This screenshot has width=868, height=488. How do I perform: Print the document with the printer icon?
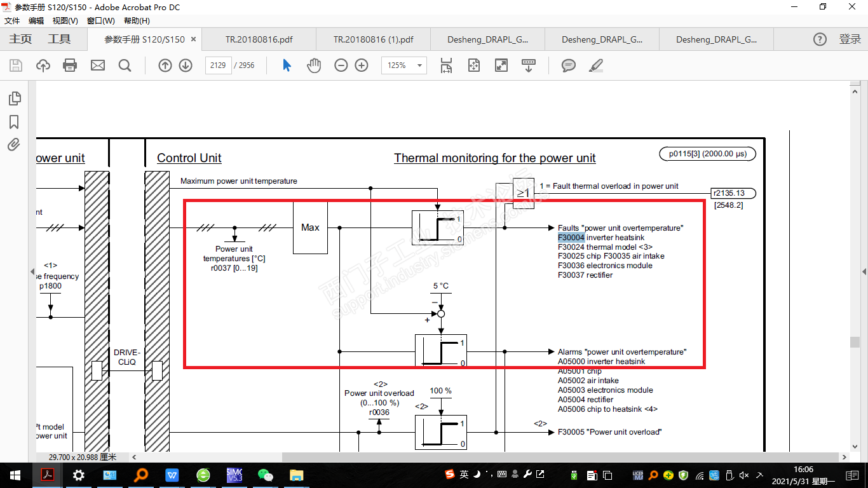pyautogui.click(x=70, y=65)
